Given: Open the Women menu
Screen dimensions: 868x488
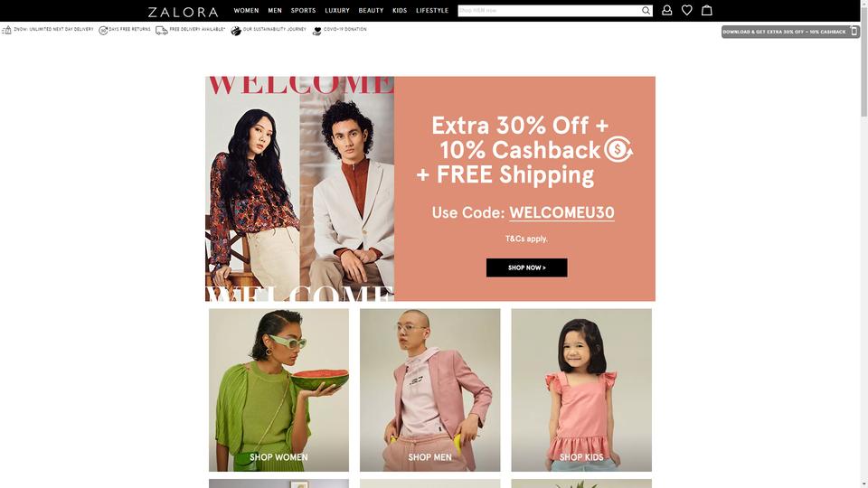Looking at the screenshot, I should [x=246, y=11].
